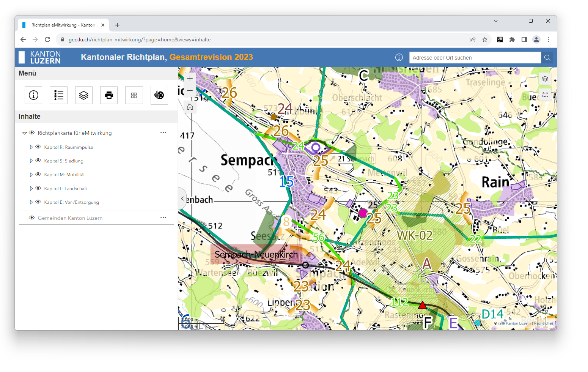Open options menu for Richtplankarte für eMitwirkung
Screen dimensions: 588x372
pyautogui.click(x=163, y=132)
